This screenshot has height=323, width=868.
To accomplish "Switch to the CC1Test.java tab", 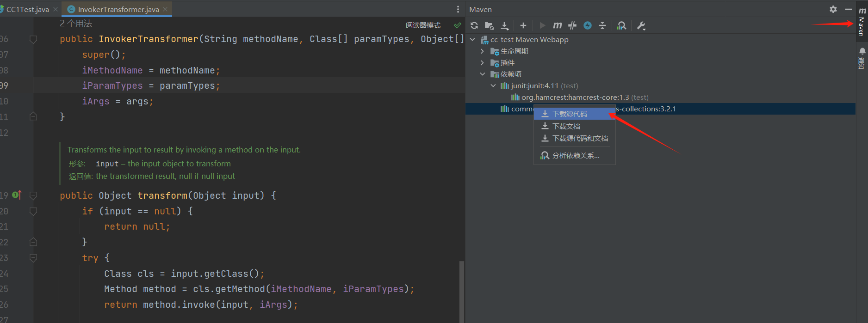I will tap(27, 9).
